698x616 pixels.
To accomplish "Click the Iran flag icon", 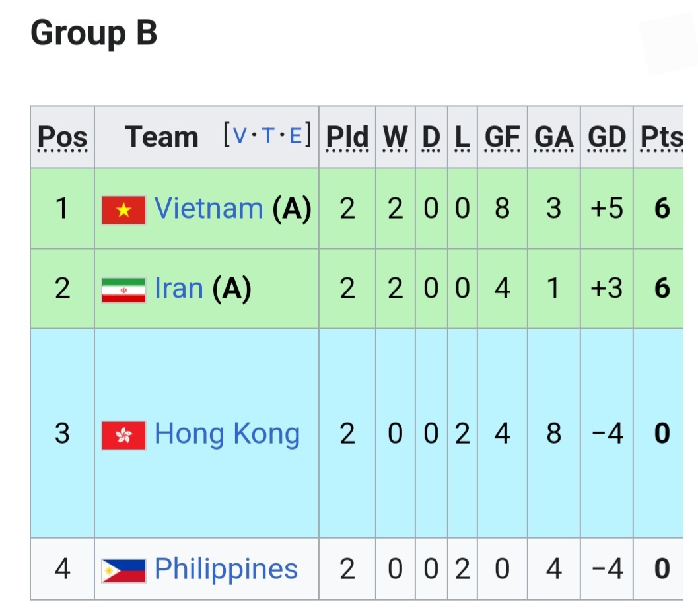I will click(123, 290).
